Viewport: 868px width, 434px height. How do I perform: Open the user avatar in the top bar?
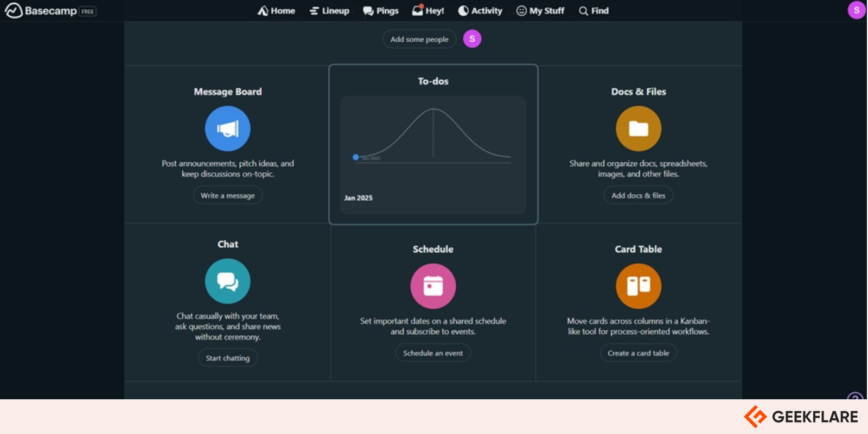[x=857, y=10]
